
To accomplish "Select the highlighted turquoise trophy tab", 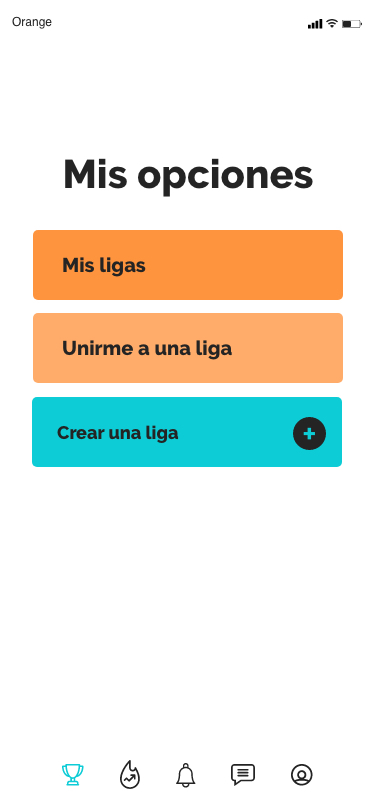I will click(x=73, y=775).
